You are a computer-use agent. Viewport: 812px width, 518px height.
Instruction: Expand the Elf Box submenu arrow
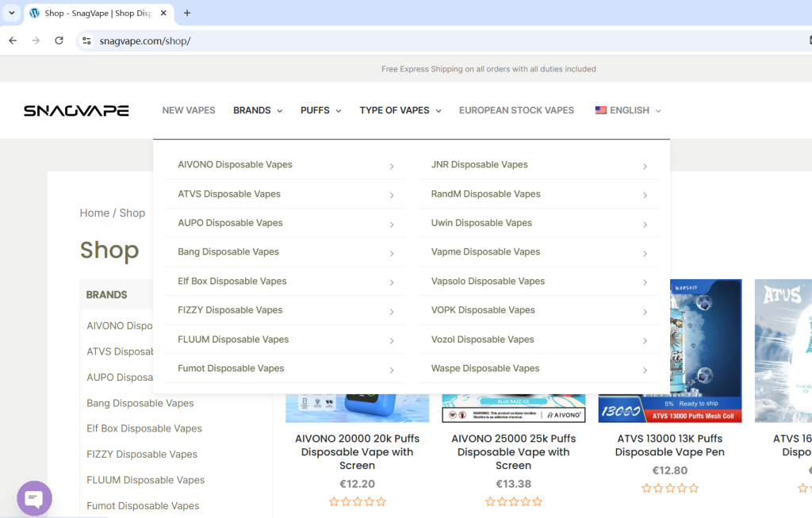(392, 283)
